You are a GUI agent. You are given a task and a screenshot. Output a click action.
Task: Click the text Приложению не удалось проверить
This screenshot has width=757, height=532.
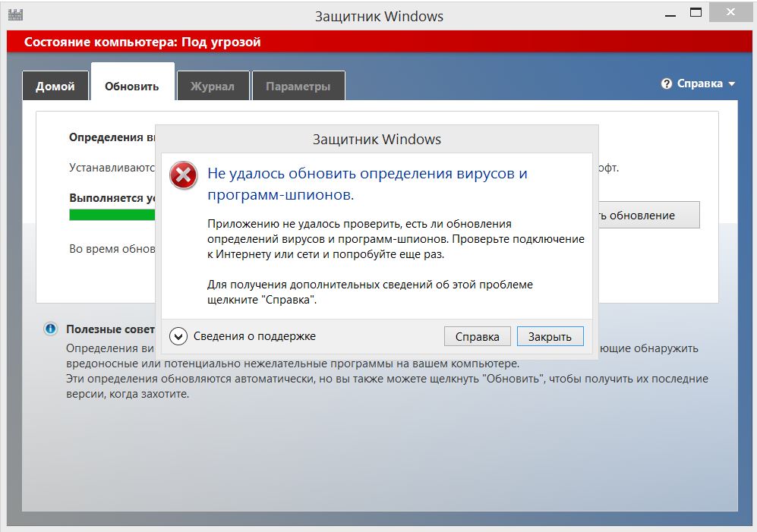click(396, 238)
